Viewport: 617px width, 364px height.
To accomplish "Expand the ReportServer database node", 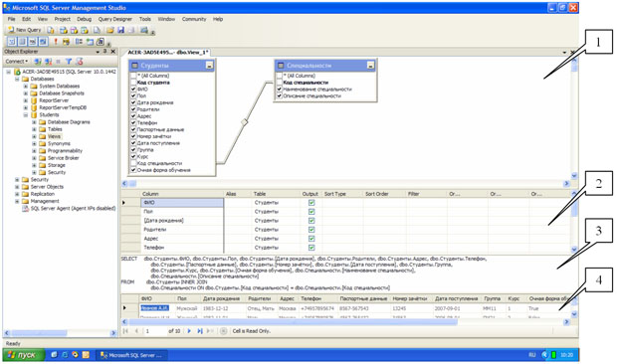I will tap(26, 100).
